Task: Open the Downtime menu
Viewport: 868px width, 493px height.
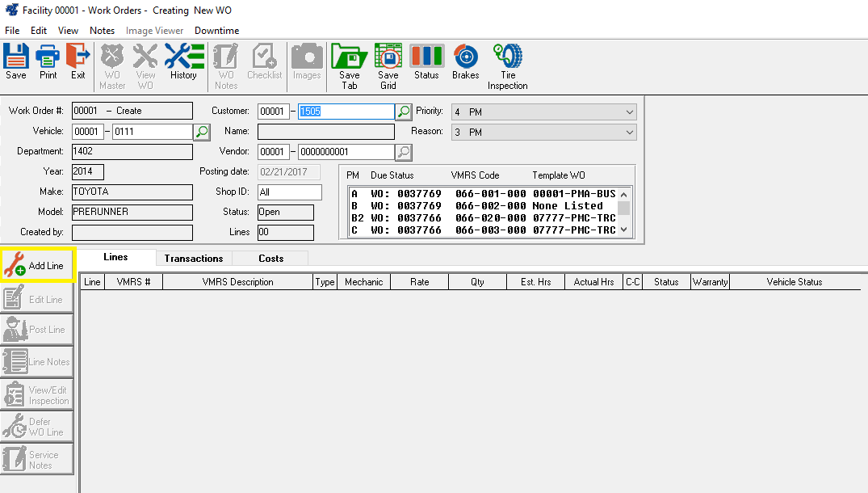Action: coord(216,31)
